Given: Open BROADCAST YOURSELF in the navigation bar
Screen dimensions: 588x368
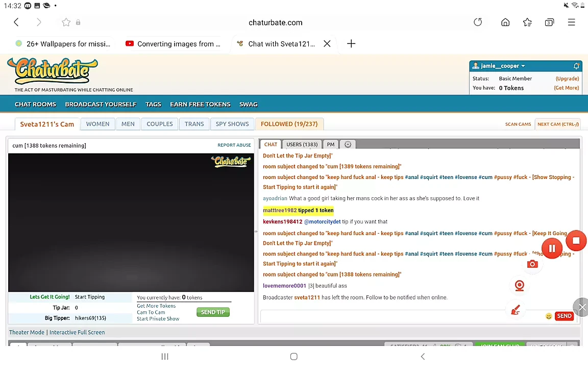Looking at the screenshot, I should [101, 104].
